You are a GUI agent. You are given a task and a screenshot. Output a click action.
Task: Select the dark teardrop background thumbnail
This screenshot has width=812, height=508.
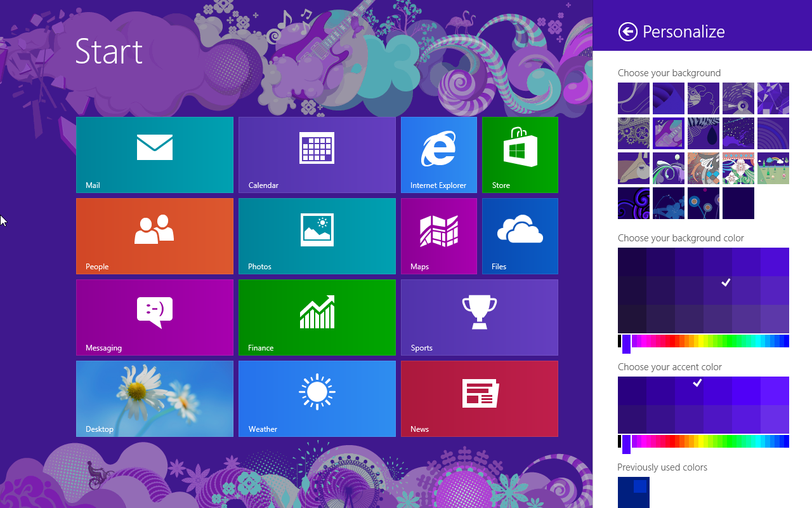click(x=704, y=133)
